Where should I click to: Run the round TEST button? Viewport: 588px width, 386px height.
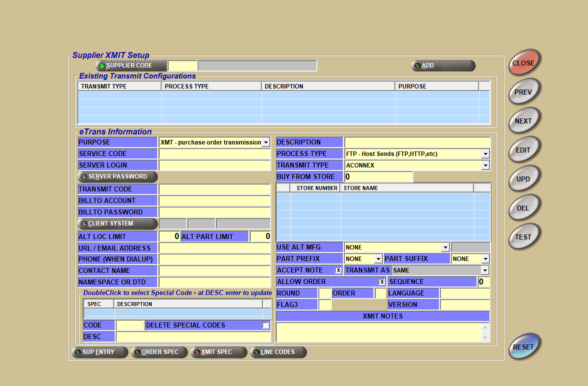pyautogui.click(x=524, y=237)
